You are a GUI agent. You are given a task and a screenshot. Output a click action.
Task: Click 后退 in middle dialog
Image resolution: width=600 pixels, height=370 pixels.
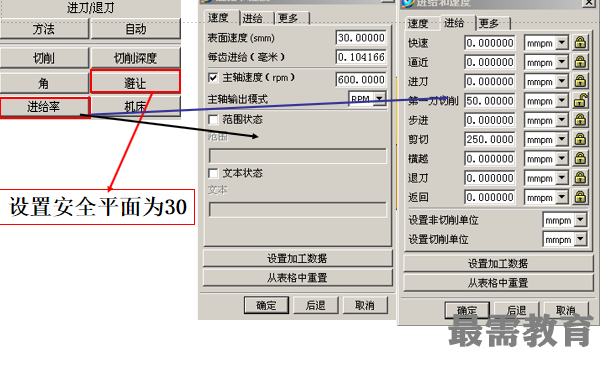(x=316, y=305)
